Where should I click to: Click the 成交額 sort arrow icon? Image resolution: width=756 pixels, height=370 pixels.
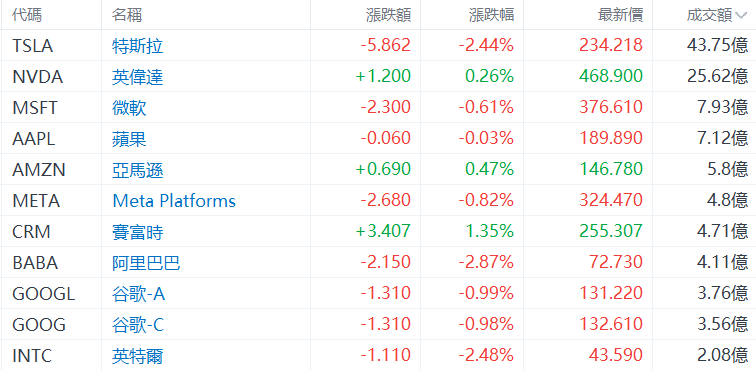(x=741, y=16)
